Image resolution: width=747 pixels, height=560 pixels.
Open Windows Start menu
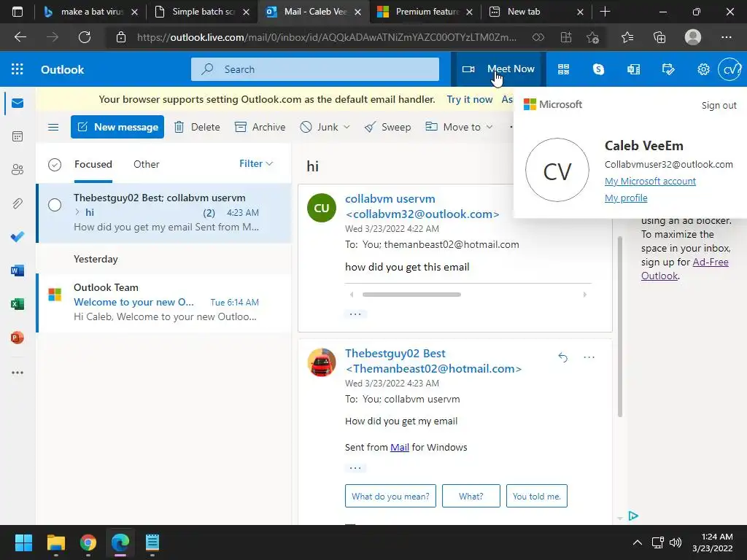[23, 542]
